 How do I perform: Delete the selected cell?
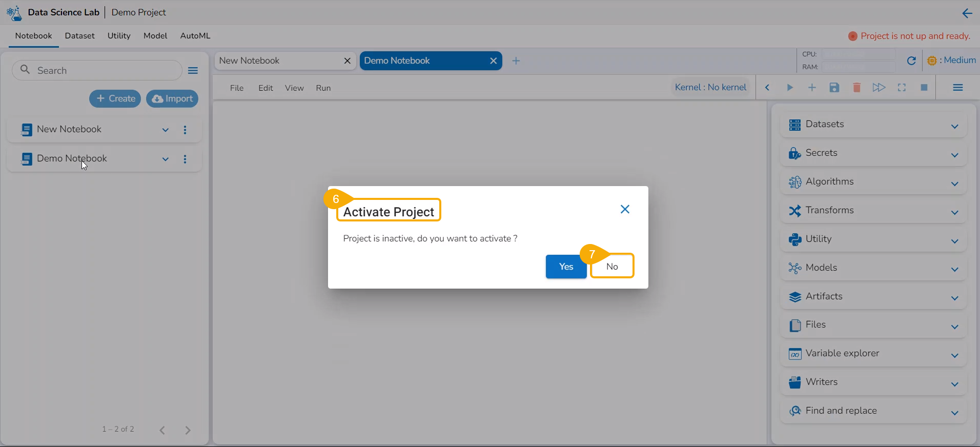[x=856, y=88]
